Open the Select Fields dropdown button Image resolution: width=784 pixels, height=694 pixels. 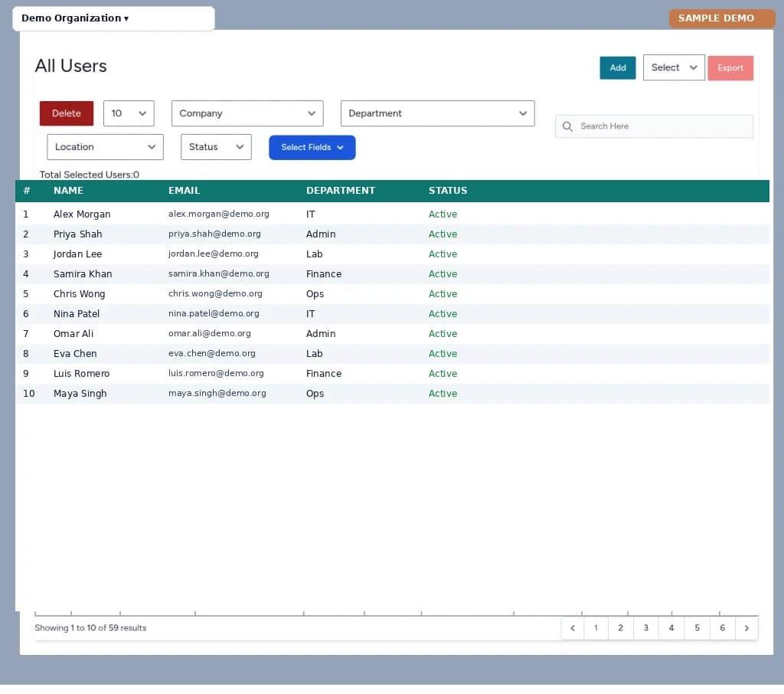[x=312, y=148]
